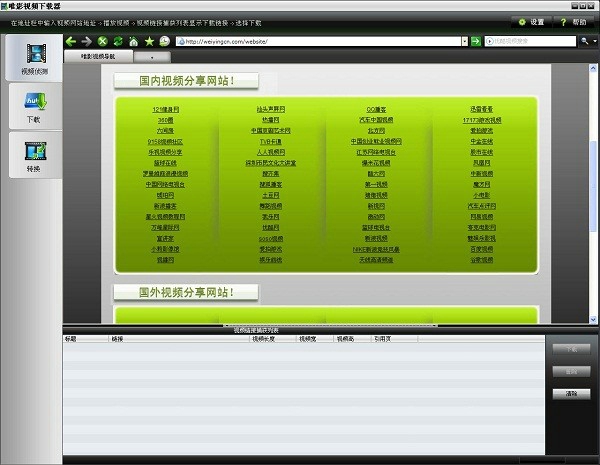The height and width of the screenshot is (465, 600).
Task: Switch to the 转换 convert sidebar section
Action: [33, 155]
